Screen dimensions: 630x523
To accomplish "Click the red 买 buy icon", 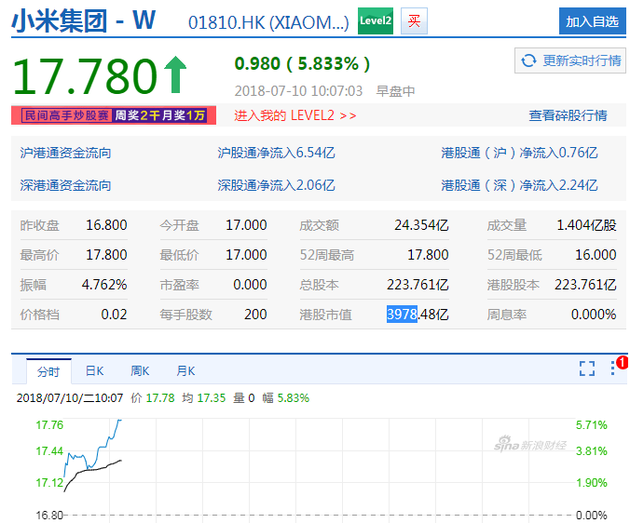I will click(414, 21).
